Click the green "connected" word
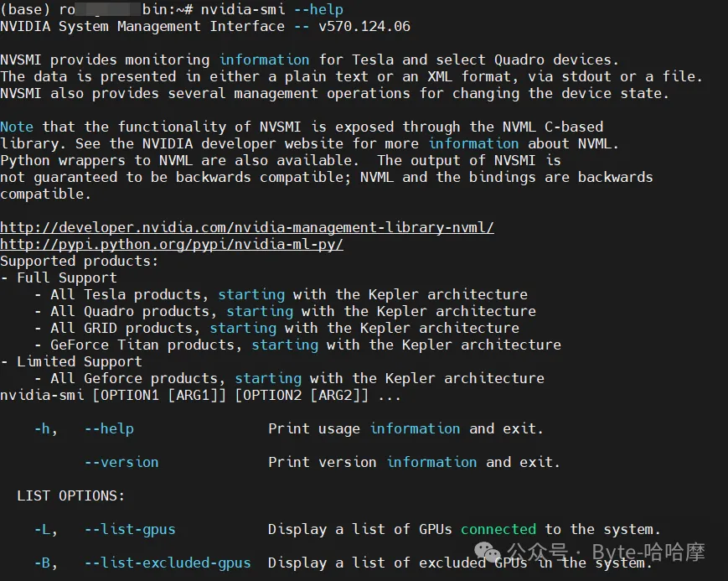 pos(498,529)
